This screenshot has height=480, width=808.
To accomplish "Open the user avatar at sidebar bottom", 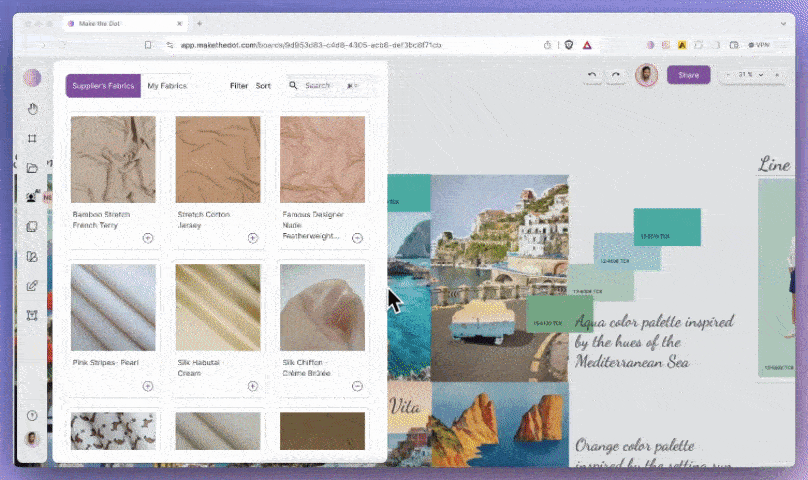I will 32,439.
